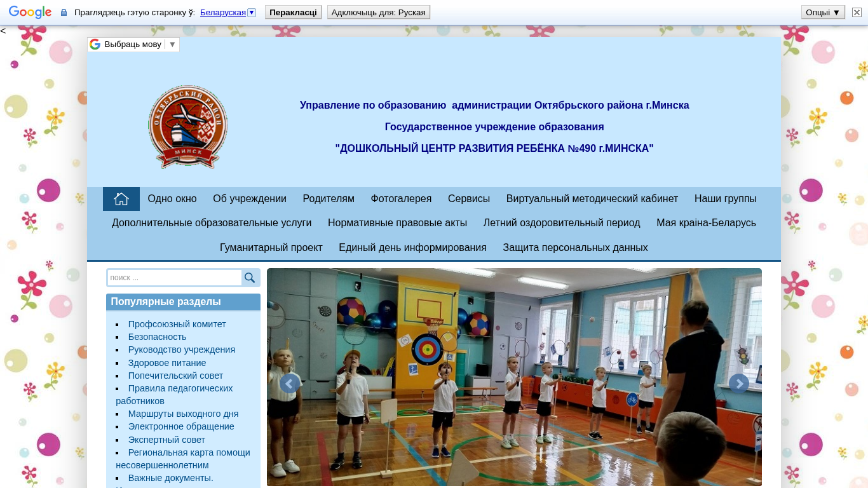Go to Летний оздоровительный период

[562, 223]
